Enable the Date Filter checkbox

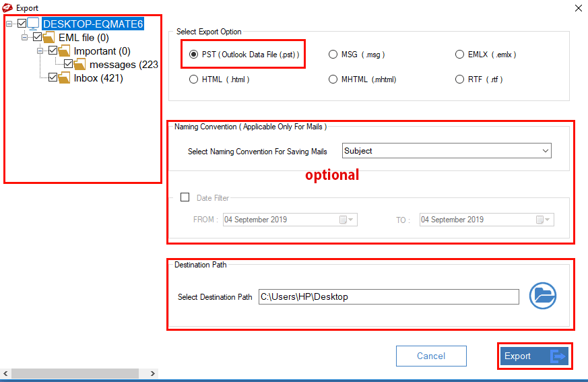click(x=185, y=197)
